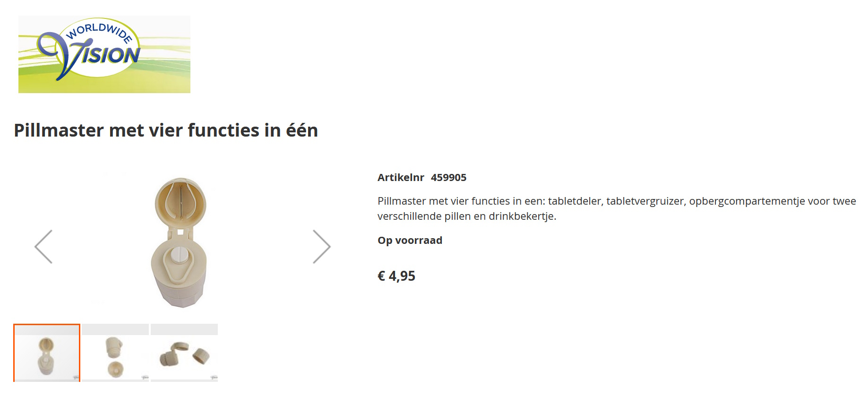Select the highlighted first pillmaster thumbnail

(47, 353)
